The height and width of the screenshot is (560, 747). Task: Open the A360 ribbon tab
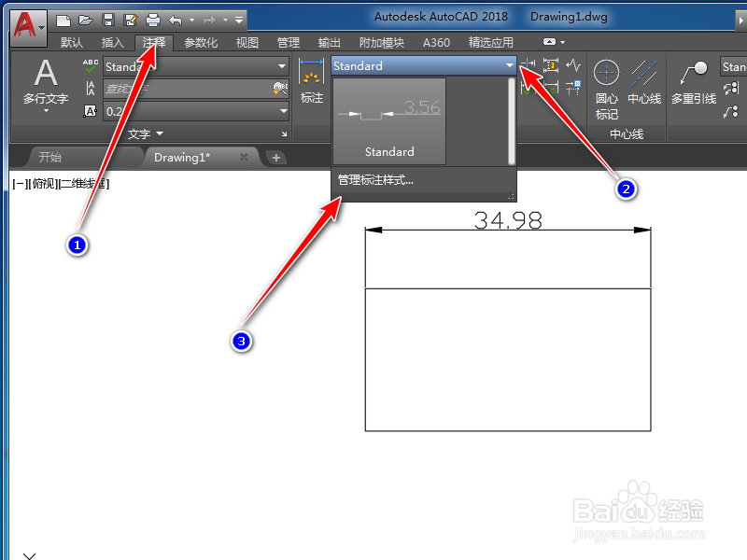(436, 43)
